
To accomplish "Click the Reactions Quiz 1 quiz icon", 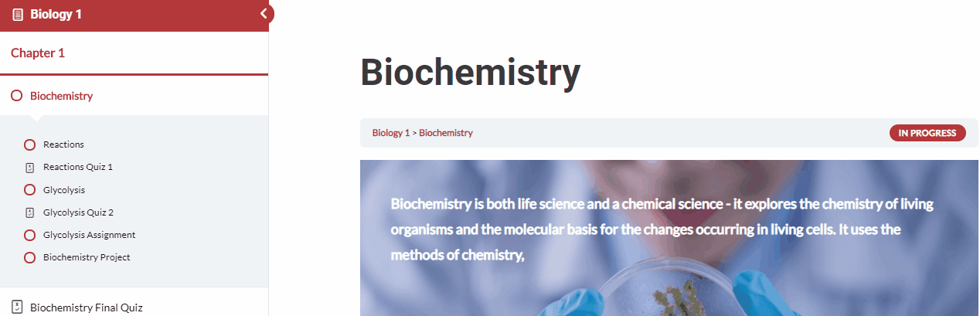I will click(30, 167).
